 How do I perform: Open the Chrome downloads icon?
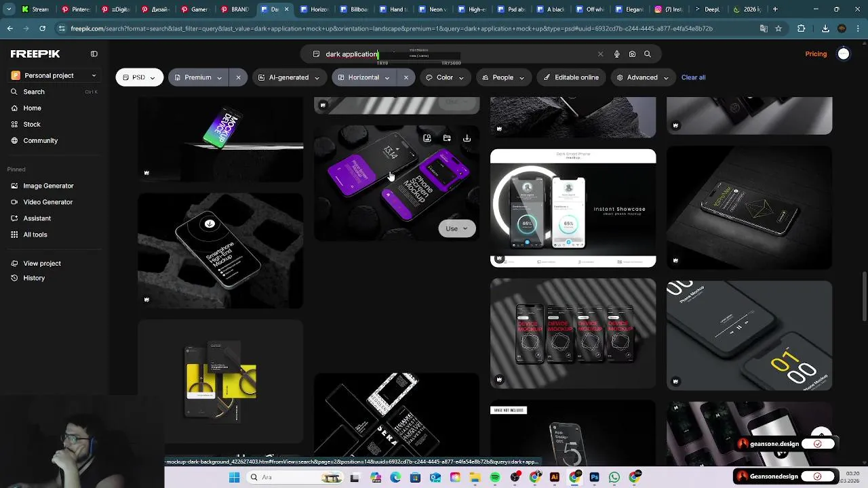[825, 28]
